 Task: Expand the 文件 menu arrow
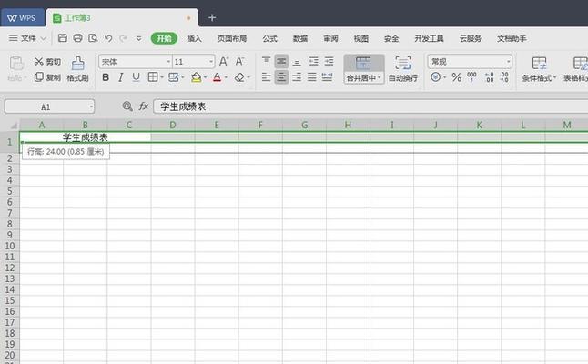tap(44, 38)
